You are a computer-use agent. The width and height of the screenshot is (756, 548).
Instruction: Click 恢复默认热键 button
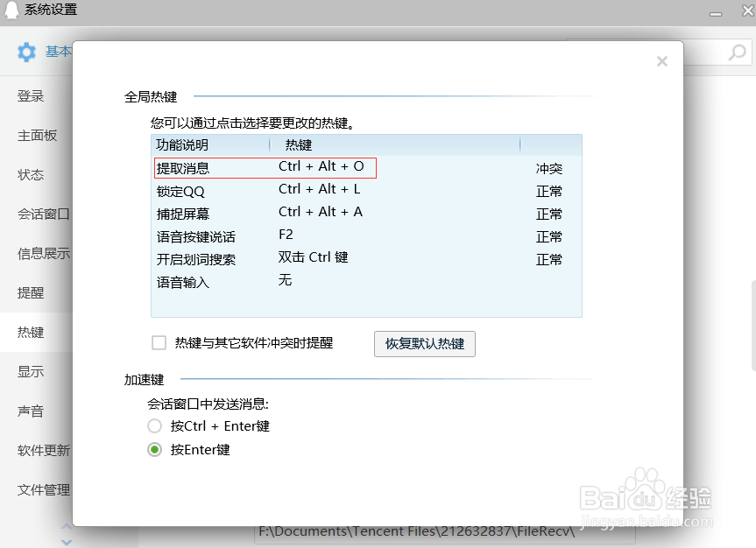pos(425,344)
